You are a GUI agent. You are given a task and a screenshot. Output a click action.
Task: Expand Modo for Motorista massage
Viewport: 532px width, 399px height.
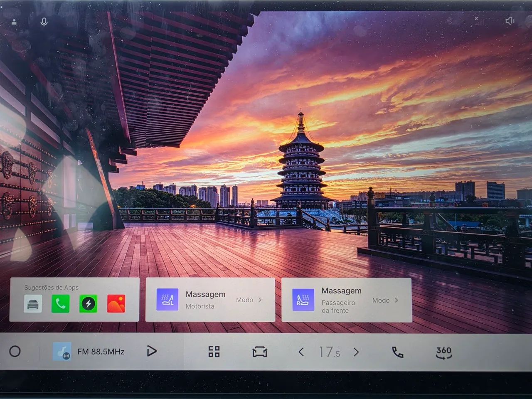tap(249, 300)
